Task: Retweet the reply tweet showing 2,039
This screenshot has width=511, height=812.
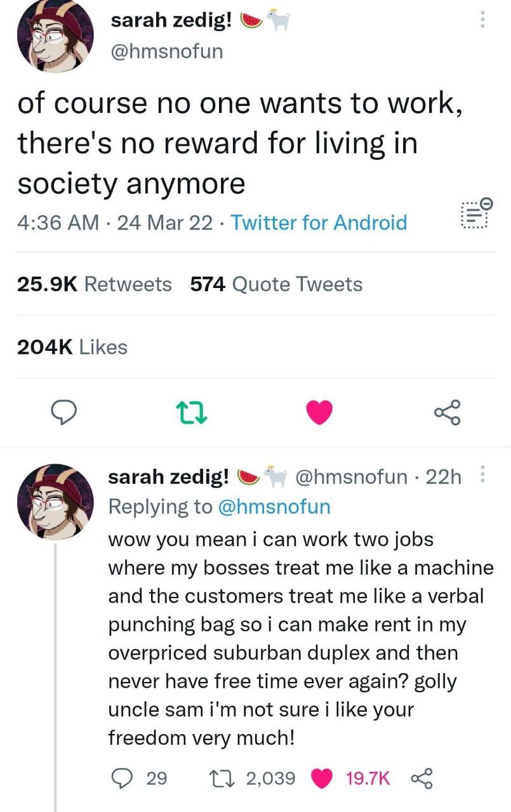Action: [x=215, y=778]
